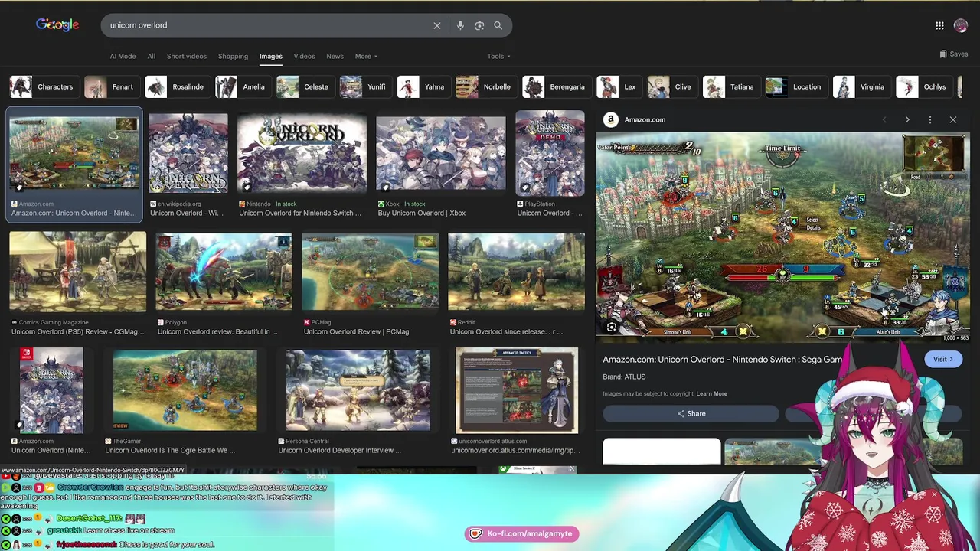This screenshot has height=551, width=980.
Task: Click the Ko-fi heart icon
Action: click(x=475, y=533)
